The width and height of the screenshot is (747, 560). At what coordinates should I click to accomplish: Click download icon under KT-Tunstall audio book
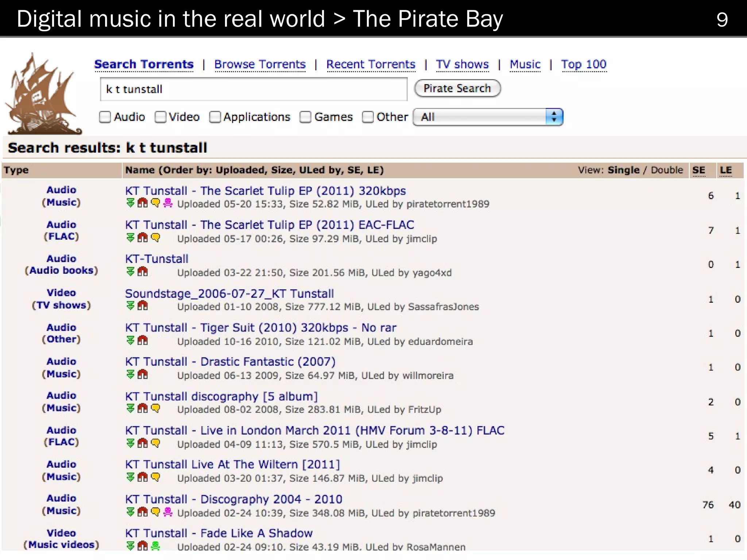pyautogui.click(x=130, y=272)
